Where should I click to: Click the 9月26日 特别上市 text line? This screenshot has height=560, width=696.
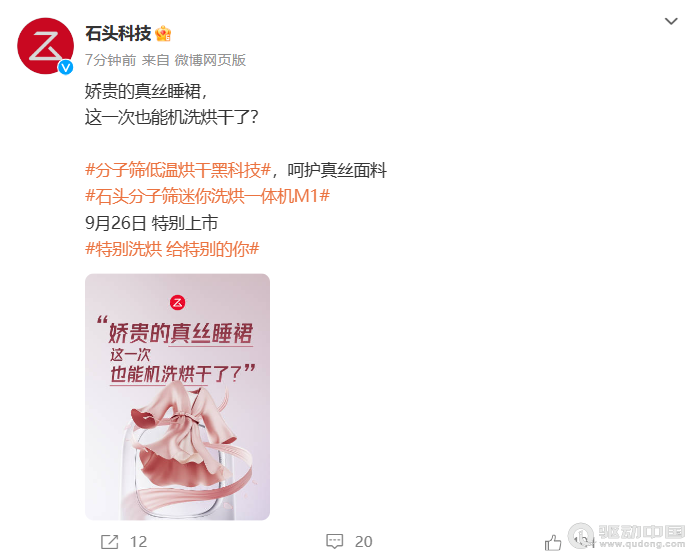[151, 223]
